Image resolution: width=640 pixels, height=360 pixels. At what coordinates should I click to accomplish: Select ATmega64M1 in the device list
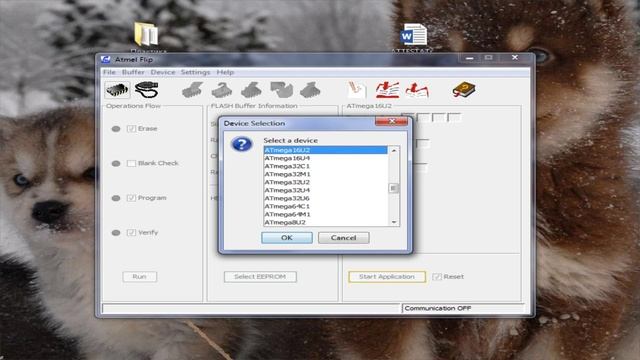(325, 214)
